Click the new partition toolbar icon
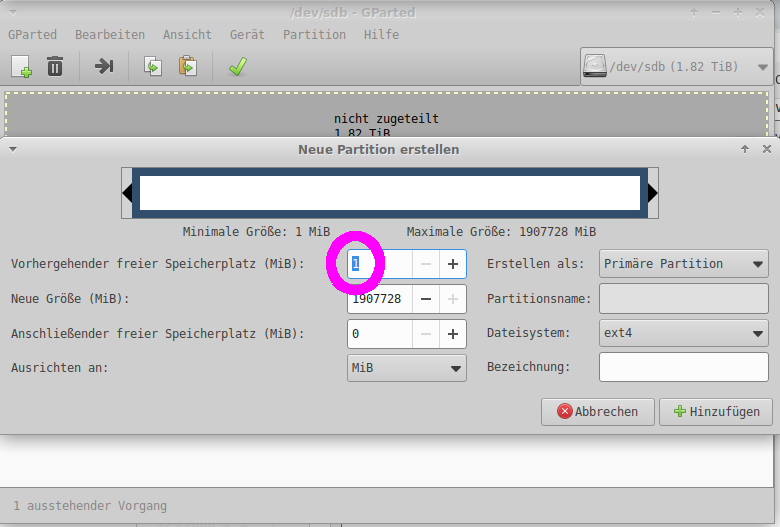This screenshot has width=780, height=527. tap(21, 66)
